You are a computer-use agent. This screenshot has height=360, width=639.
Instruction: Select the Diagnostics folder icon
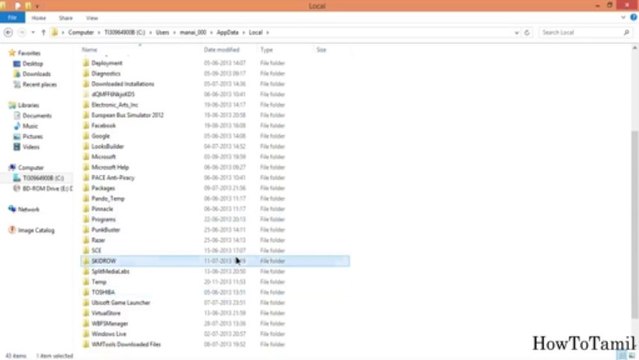coord(86,73)
